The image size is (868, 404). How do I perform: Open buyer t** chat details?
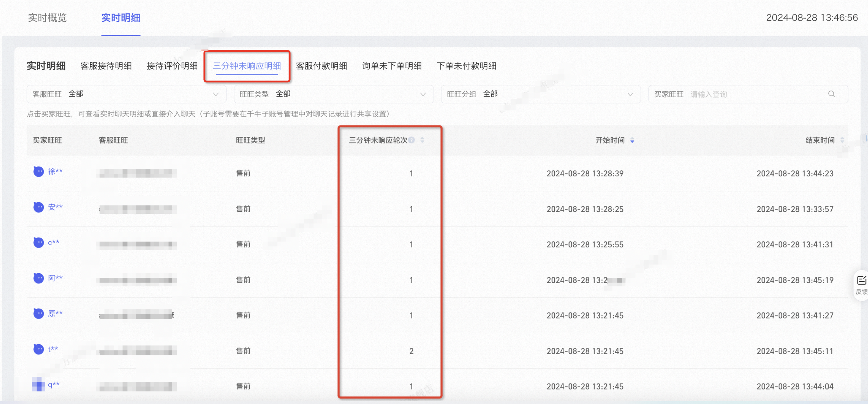(x=53, y=349)
